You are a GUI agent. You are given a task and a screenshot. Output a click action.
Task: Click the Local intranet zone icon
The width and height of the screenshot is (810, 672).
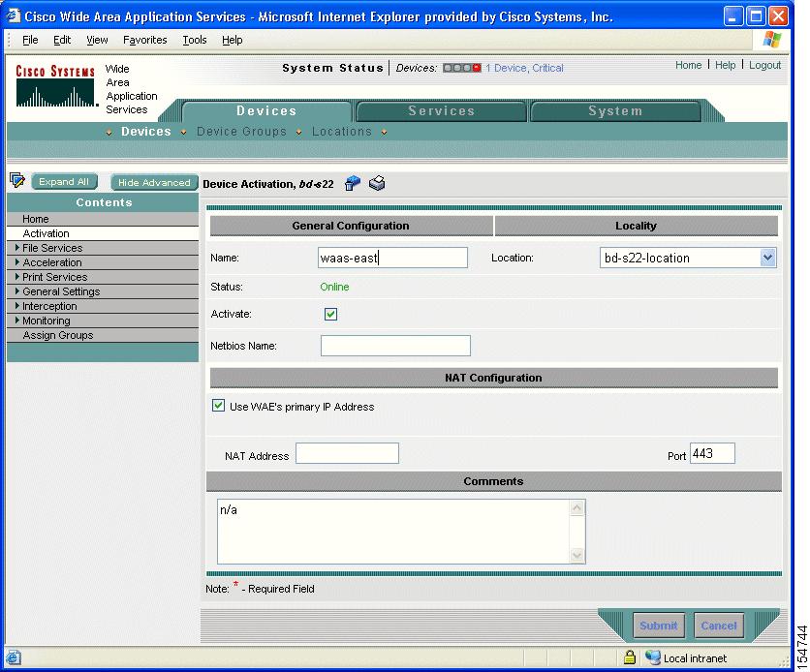(x=653, y=657)
